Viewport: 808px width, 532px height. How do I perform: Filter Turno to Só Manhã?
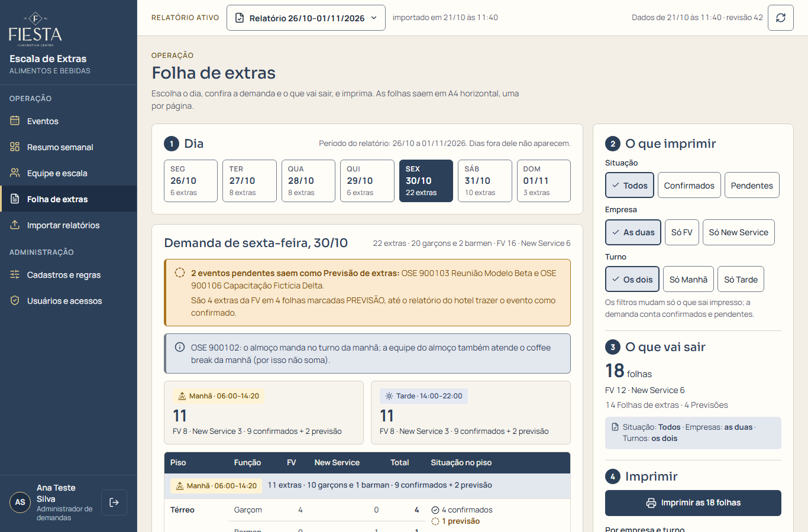point(689,279)
